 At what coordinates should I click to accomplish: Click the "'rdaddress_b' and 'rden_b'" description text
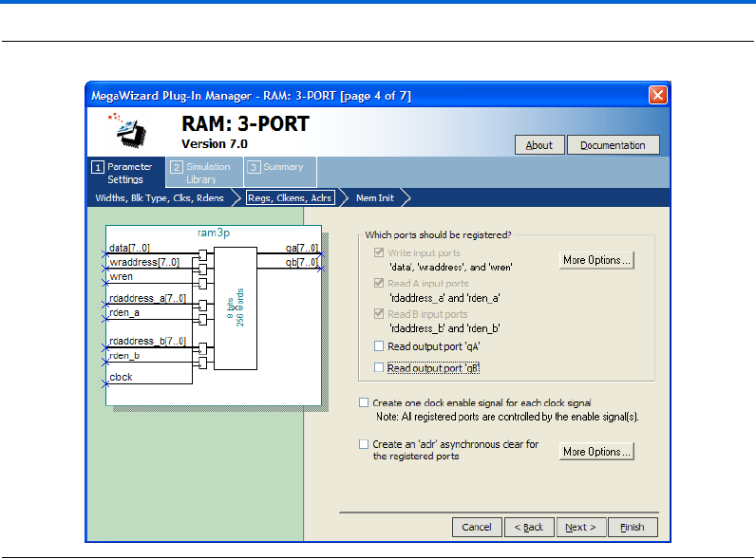point(444,328)
